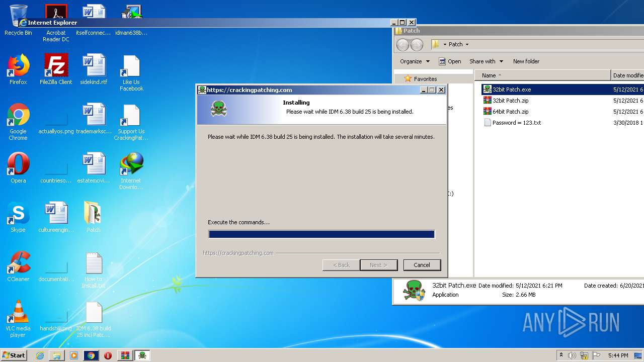This screenshot has height=362, width=644.
Task: Select actuallyos.png desktop file
Action: pos(56,122)
